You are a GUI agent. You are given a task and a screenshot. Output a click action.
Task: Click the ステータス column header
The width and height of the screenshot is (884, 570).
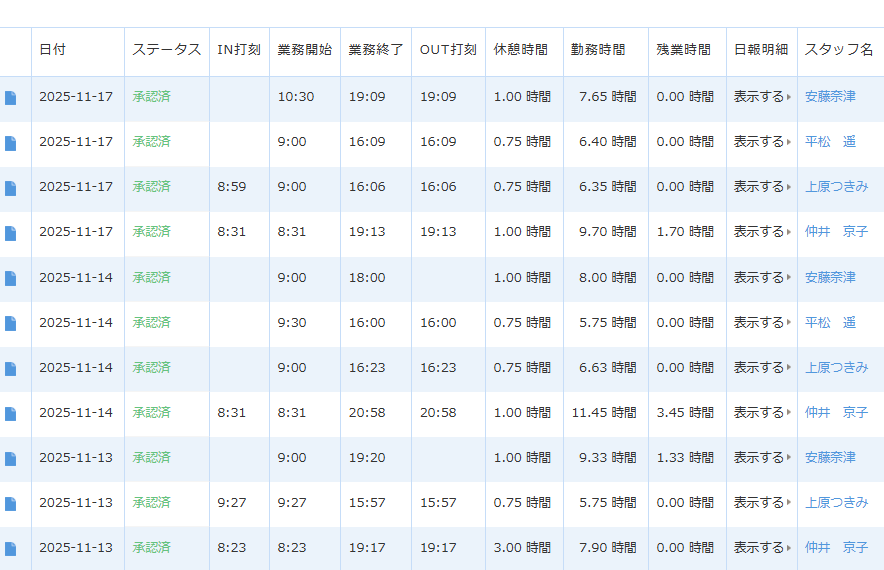coord(166,50)
